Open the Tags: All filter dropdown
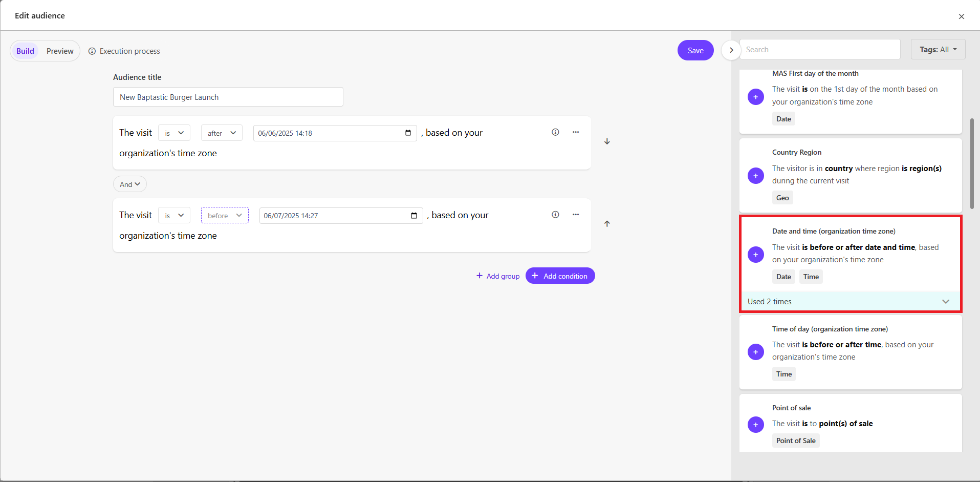This screenshot has width=980, height=482. 938,50
